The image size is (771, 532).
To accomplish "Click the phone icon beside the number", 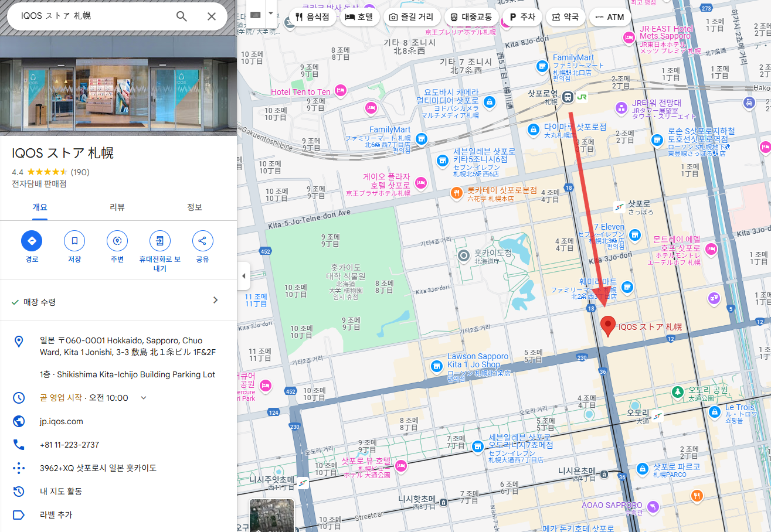I will click(x=19, y=445).
